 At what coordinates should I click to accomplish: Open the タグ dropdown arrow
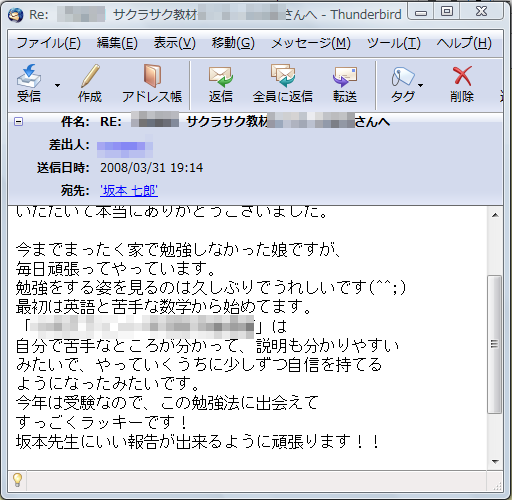420,86
